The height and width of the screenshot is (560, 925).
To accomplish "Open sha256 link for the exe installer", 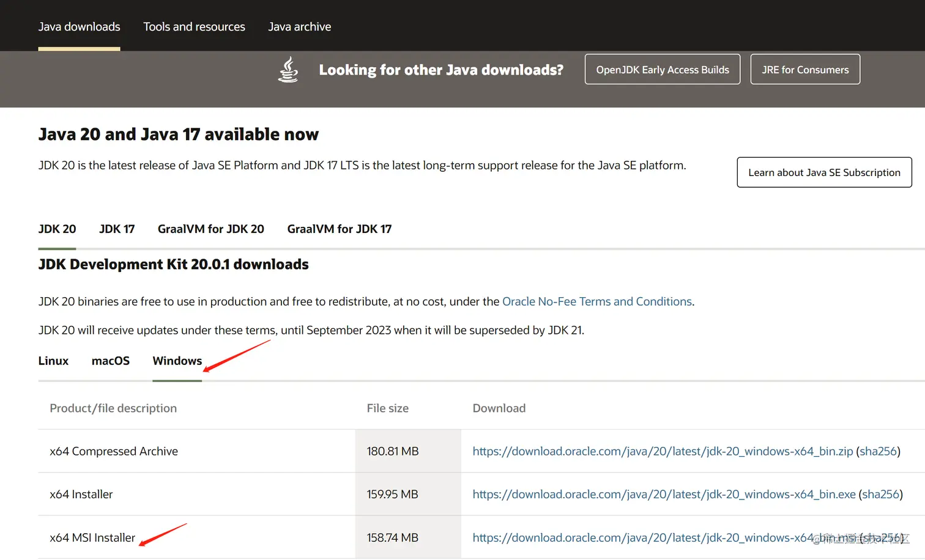I will pos(881,494).
